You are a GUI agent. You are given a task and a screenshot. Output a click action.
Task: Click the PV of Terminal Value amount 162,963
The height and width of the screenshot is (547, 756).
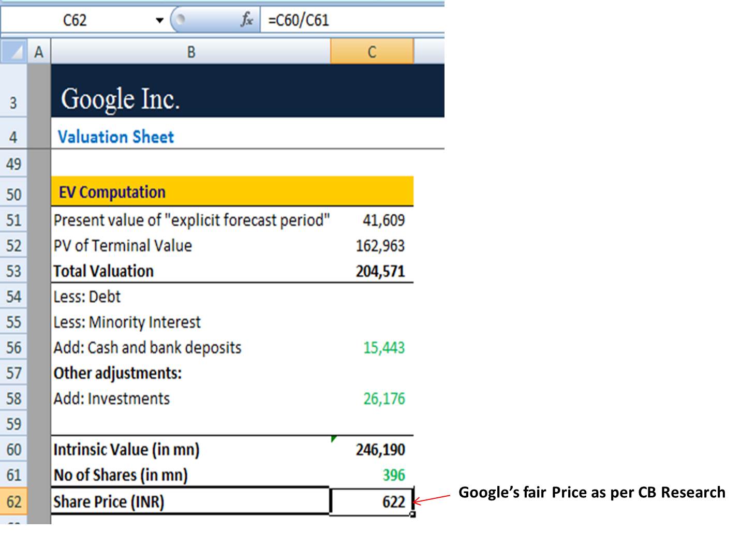[380, 246]
